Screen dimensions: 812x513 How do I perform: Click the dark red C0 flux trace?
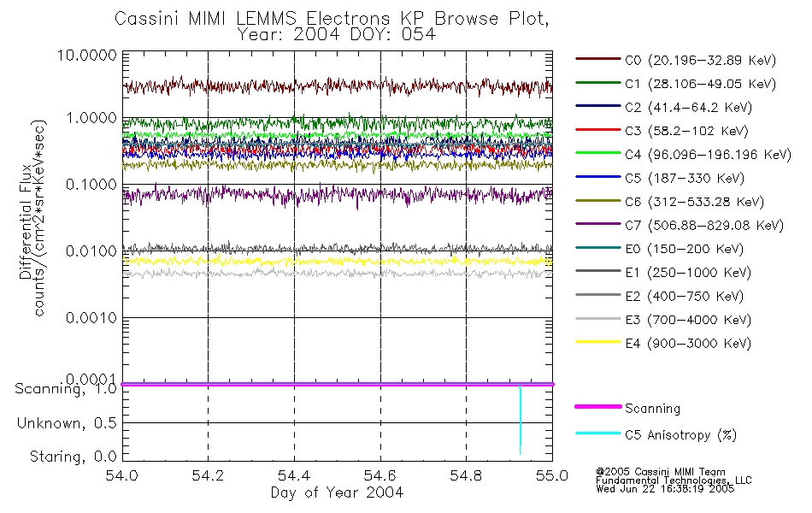(337, 86)
